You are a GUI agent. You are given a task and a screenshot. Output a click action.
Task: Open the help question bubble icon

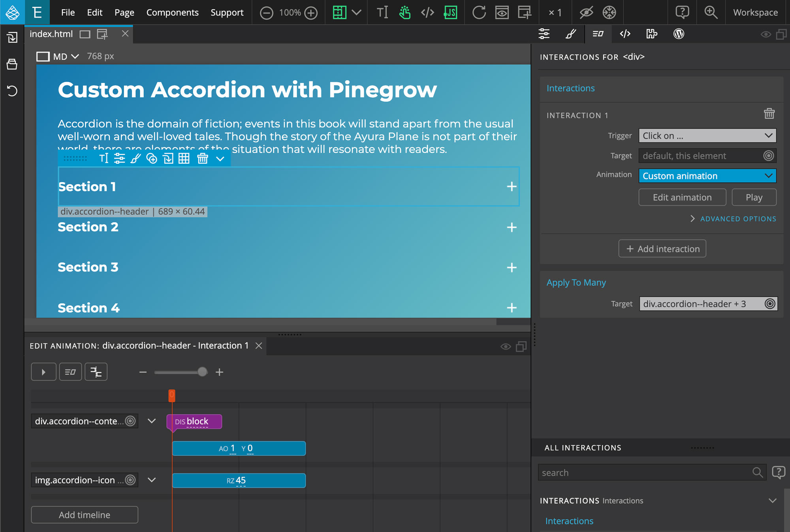coord(682,13)
